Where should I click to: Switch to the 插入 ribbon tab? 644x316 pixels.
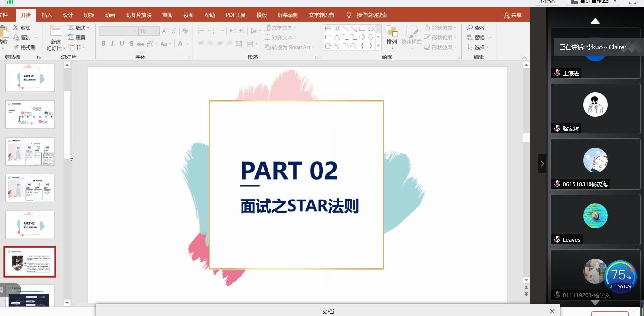click(47, 15)
